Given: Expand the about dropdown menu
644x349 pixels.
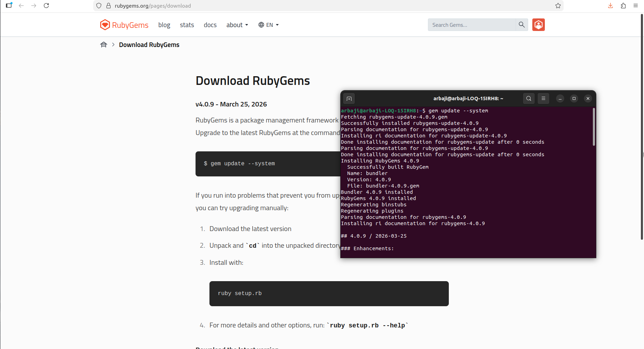Looking at the screenshot, I should pyautogui.click(x=237, y=25).
